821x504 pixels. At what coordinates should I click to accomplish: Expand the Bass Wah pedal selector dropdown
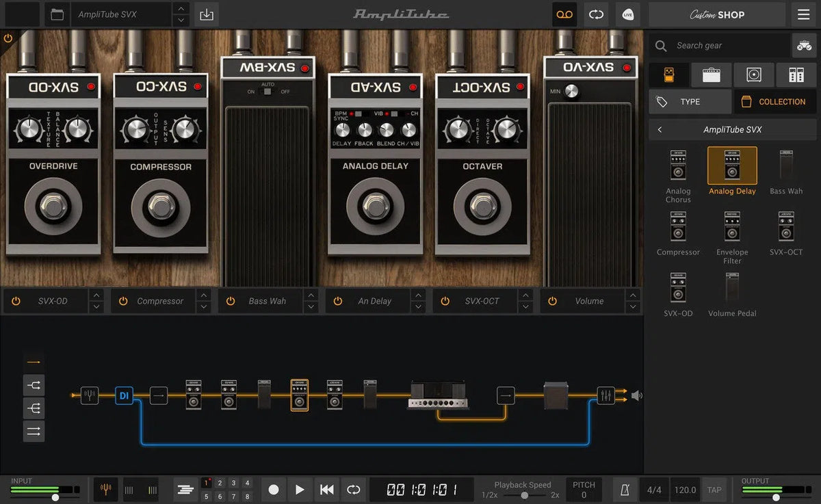click(311, 301)
